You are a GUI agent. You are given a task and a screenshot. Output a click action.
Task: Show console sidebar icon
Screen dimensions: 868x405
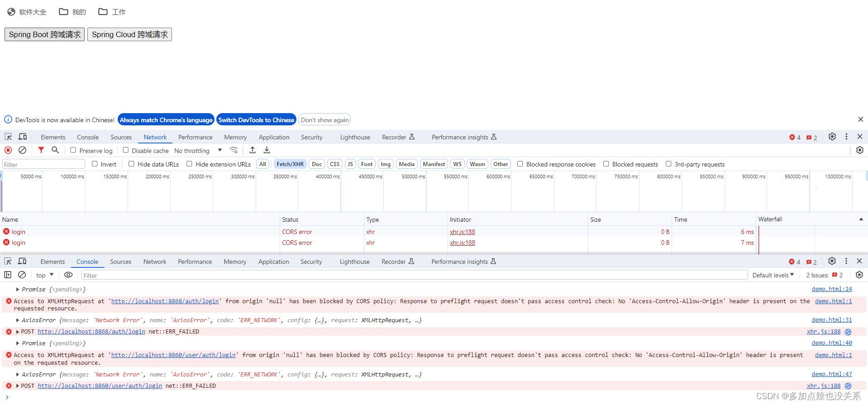(x=8, y=275)
